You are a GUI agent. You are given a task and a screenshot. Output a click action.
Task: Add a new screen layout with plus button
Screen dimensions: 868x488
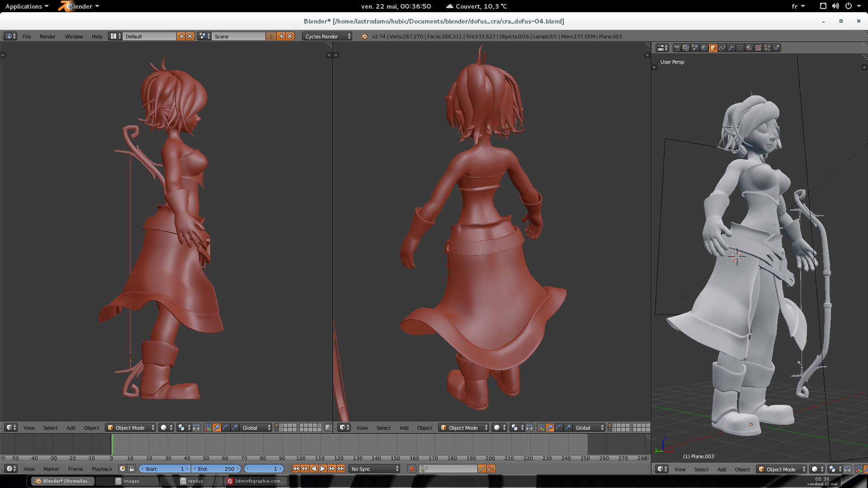tap(181, 37)
